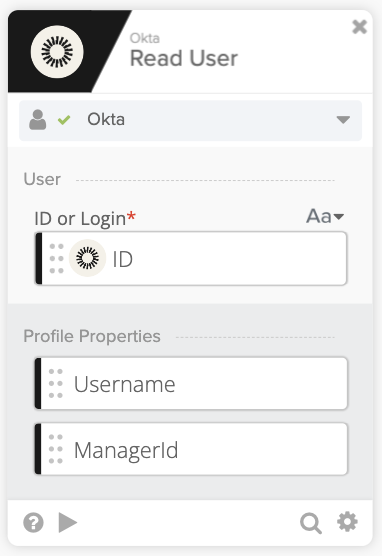
Task: Click the user account silhouette icon
Action: (x=38, y=119)
